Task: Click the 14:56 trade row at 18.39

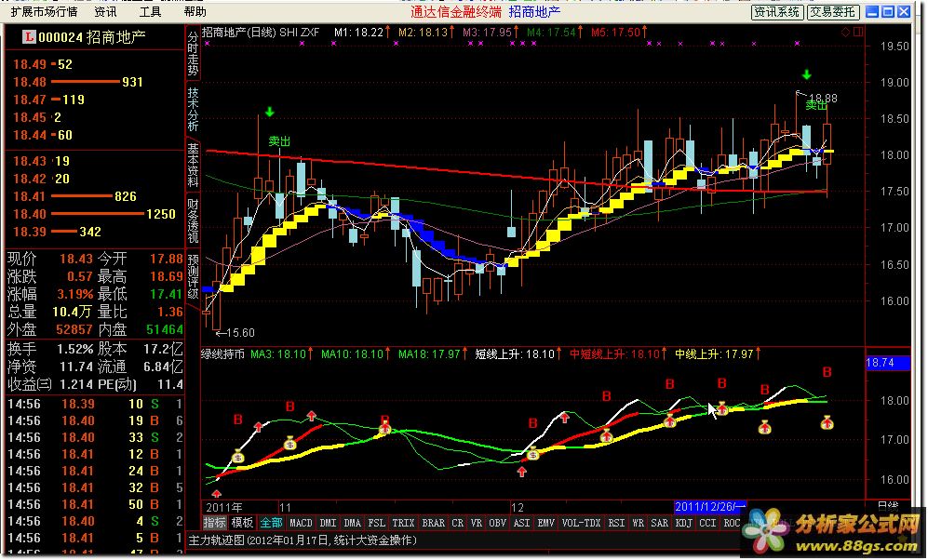Action: tap(95, 404)
